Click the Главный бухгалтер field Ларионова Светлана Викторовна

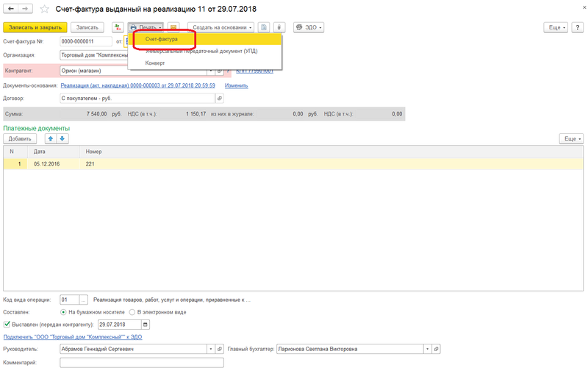point(350,349)
